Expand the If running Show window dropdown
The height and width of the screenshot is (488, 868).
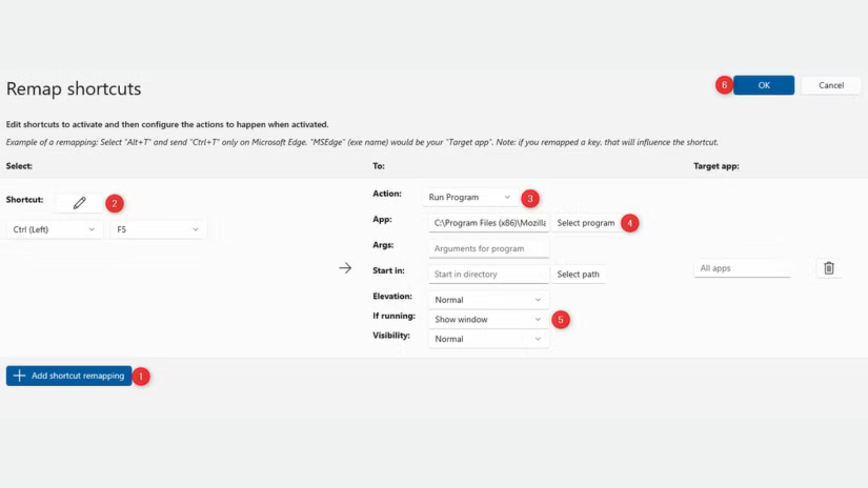[x=488, y=319]
